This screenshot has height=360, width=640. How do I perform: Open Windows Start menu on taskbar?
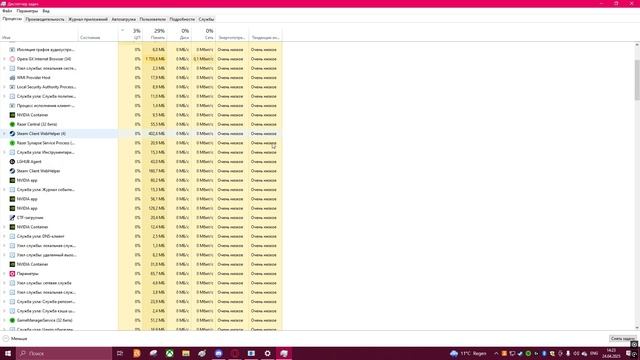[8, 353]
